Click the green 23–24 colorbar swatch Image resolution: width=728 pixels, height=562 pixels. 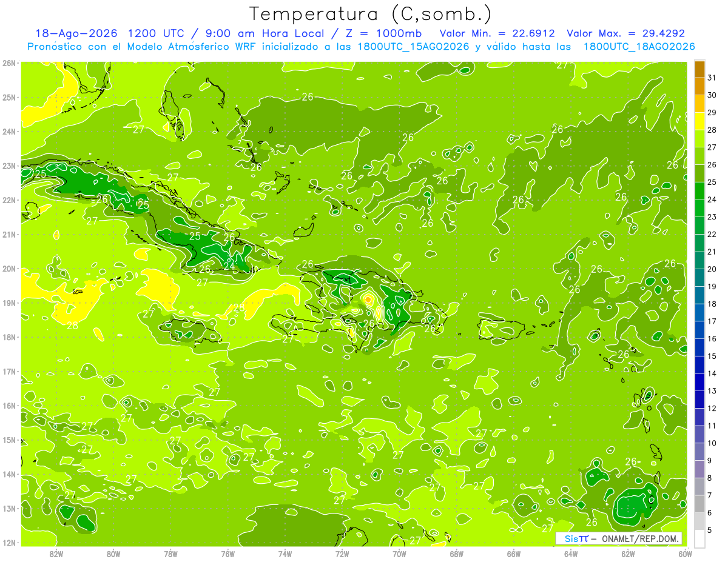click(x=699, y=208)
